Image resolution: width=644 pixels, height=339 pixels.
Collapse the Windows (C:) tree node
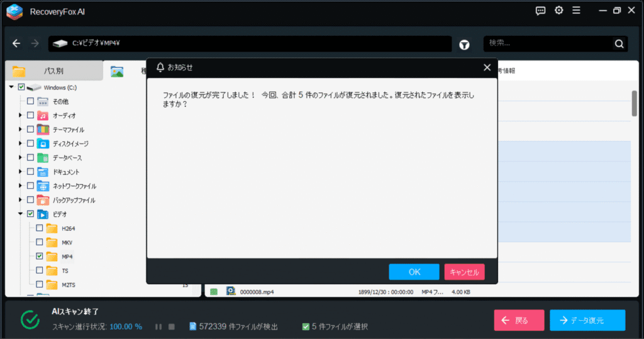[x=11, y=87]
